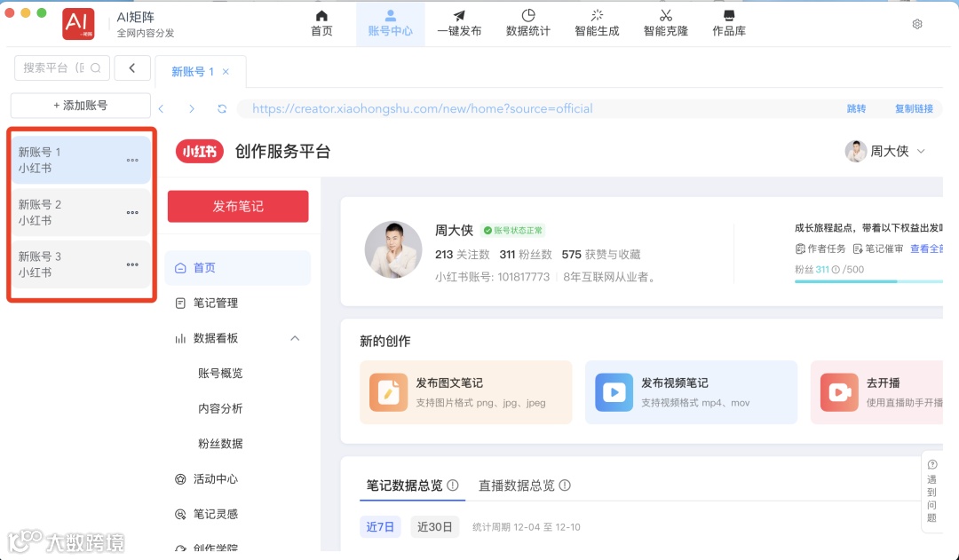Click the 搜索平台 search input
Viewport: 959px width, 560px height.
point(62,67)
